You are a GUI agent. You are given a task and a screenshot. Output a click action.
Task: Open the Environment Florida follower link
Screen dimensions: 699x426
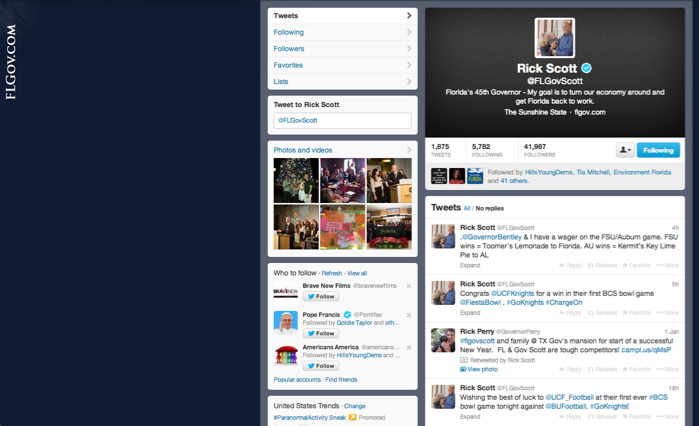(642, 172)
